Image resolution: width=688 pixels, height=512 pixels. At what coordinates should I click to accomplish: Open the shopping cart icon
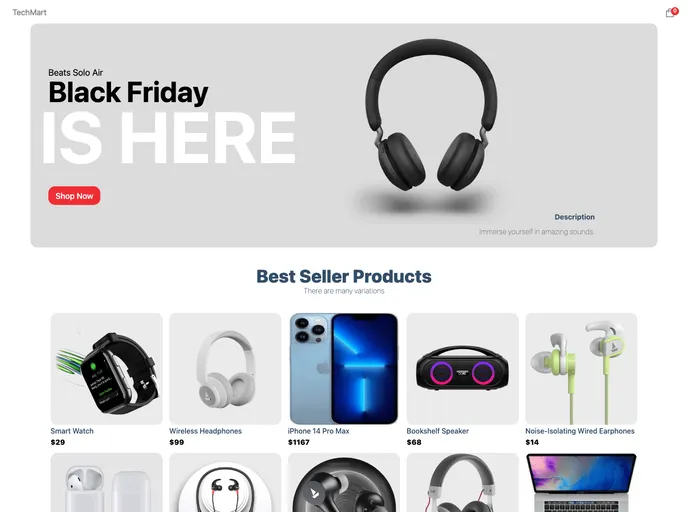(671, 12)
